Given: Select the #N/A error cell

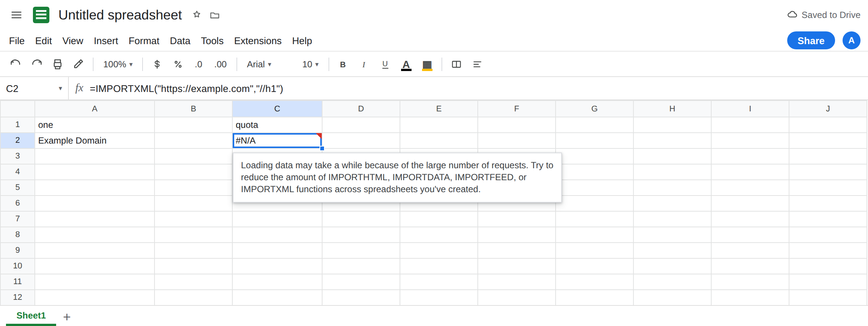Looking at the screenshot, I should pyautogui.click(x=277, y=141).
